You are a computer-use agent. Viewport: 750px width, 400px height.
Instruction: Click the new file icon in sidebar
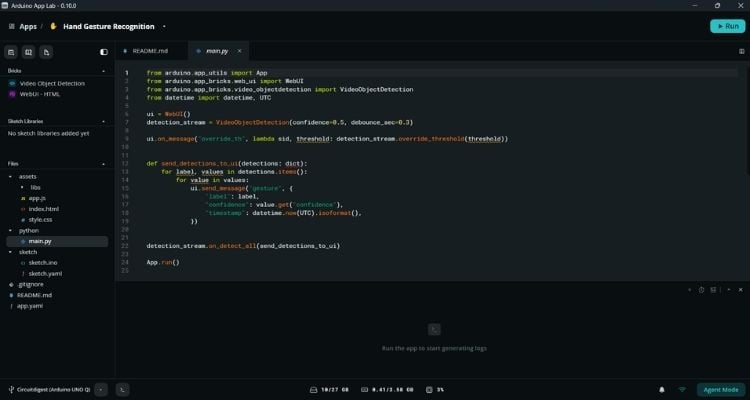pyautogui.click(x=46, y=52)
